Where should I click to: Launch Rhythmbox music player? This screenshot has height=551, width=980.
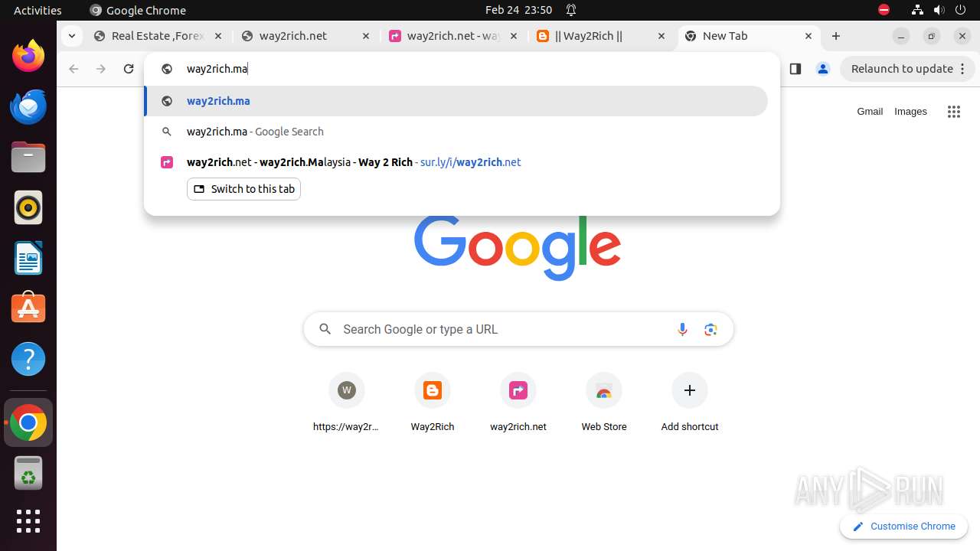pyautogui.click(x=28, y=207)
